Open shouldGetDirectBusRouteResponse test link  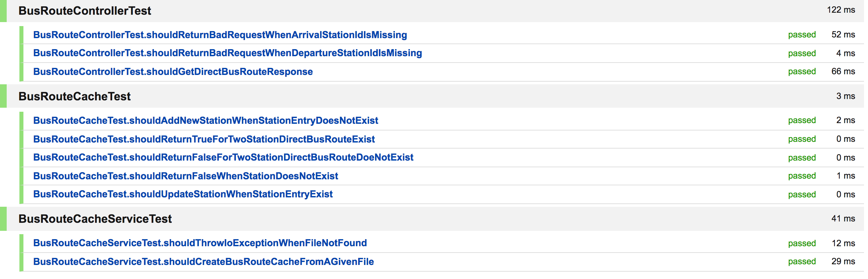pos(173,72)
